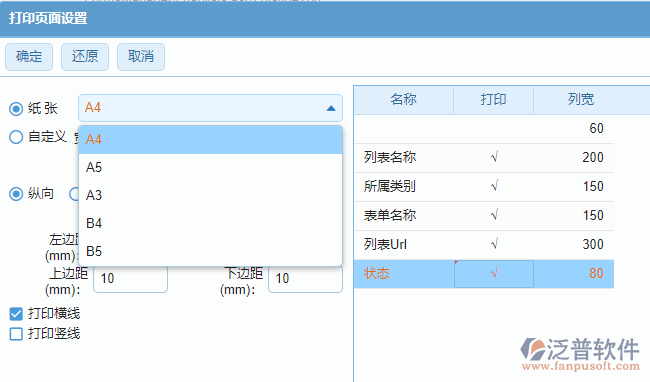This screenshot has width=650, height=382.
Task: Choose A5 in the dropdown list
Action: 210,167
